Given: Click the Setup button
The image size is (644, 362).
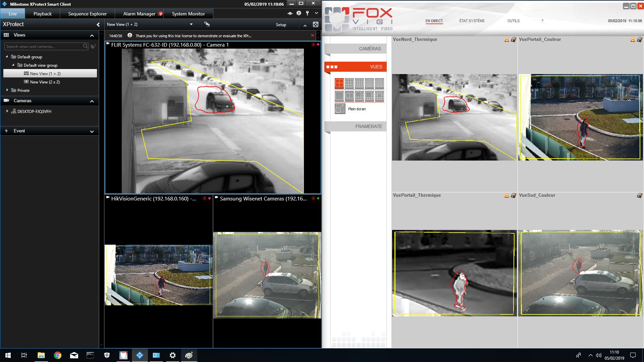Looking at the screenshot, I should click(281, 24).
